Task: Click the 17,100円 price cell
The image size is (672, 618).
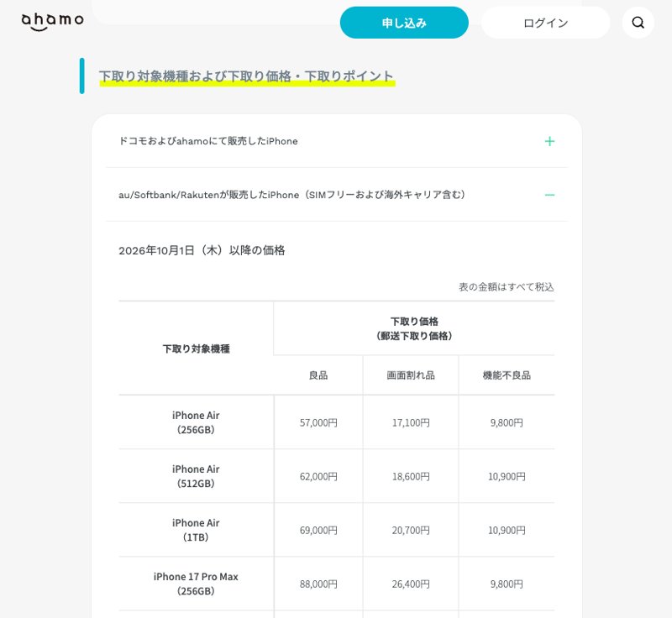Action: (x=411, y=422)
